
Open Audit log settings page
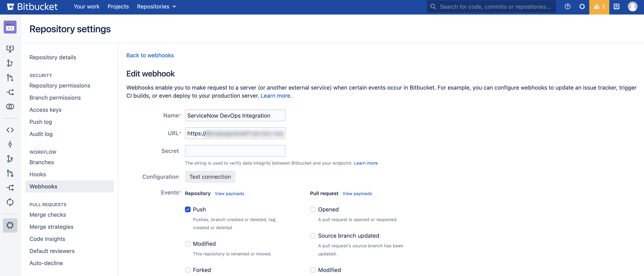41,134
